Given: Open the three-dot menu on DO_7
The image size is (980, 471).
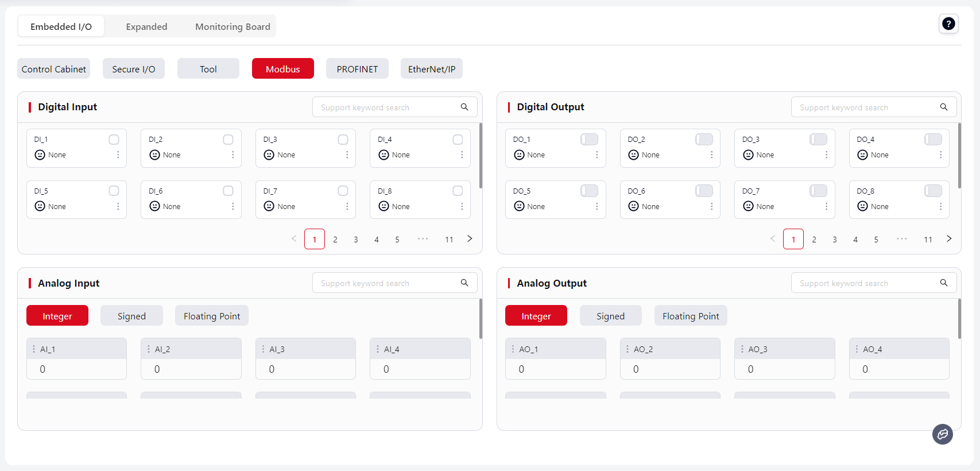Looking at the screenshot, I should (826, 206).
